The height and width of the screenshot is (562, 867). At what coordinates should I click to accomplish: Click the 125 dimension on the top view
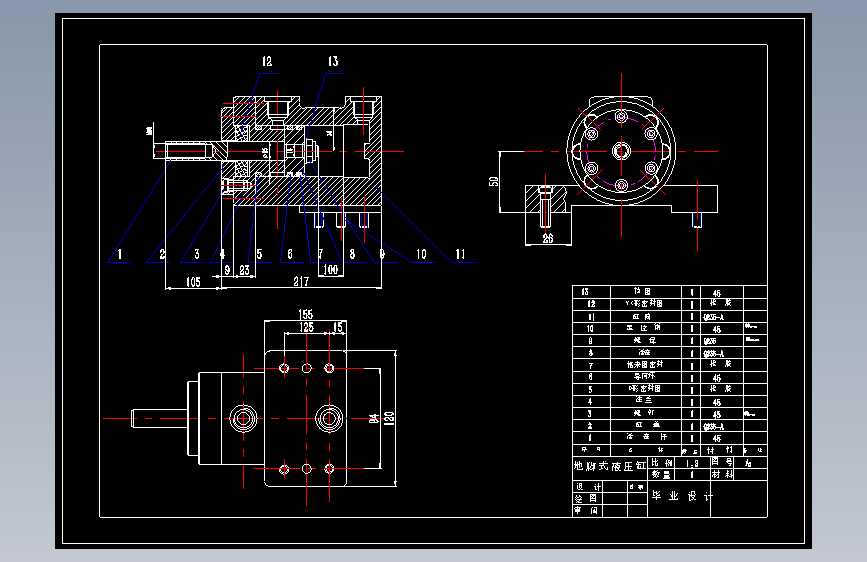[306, 327]
